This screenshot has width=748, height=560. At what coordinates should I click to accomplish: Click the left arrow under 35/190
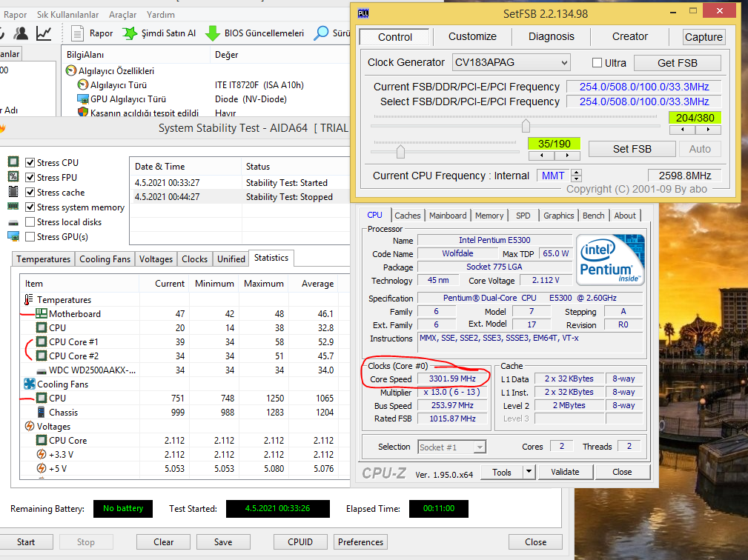tap(541, 156)
